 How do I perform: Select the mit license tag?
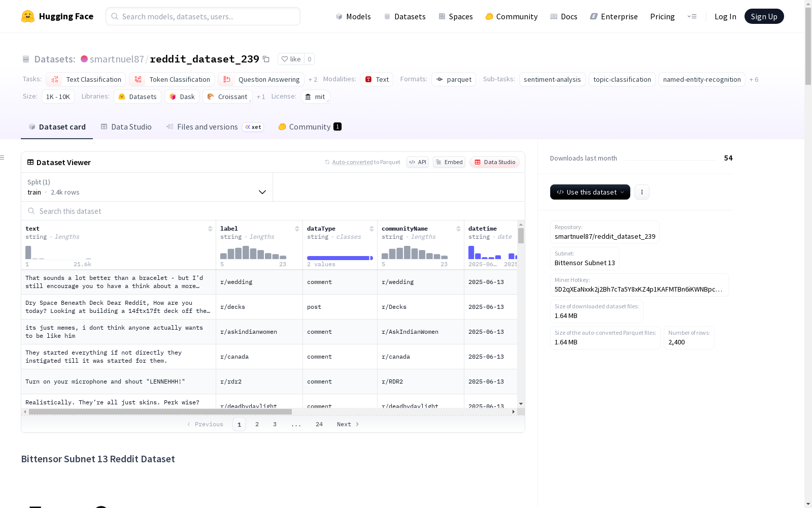pos(315,97)
